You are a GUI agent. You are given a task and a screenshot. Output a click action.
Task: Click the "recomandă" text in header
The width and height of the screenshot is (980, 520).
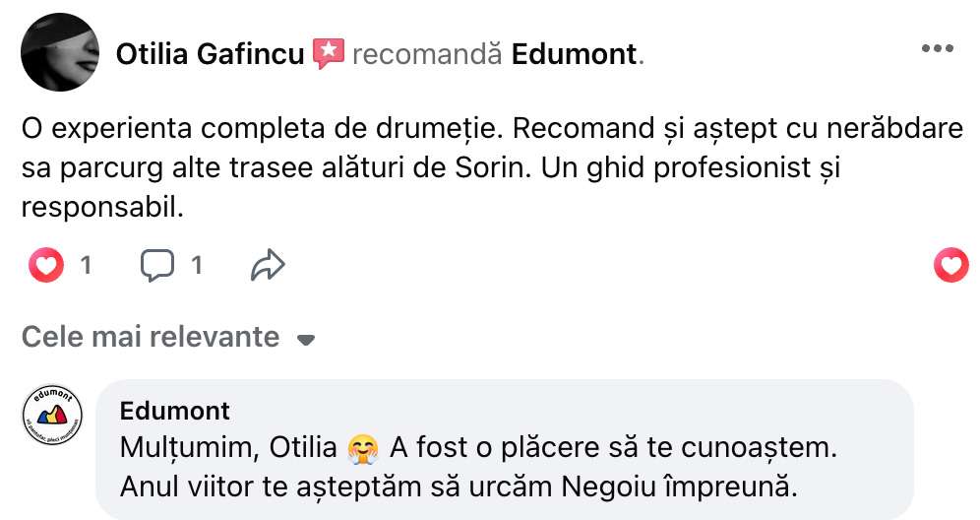tap(427, 54)
